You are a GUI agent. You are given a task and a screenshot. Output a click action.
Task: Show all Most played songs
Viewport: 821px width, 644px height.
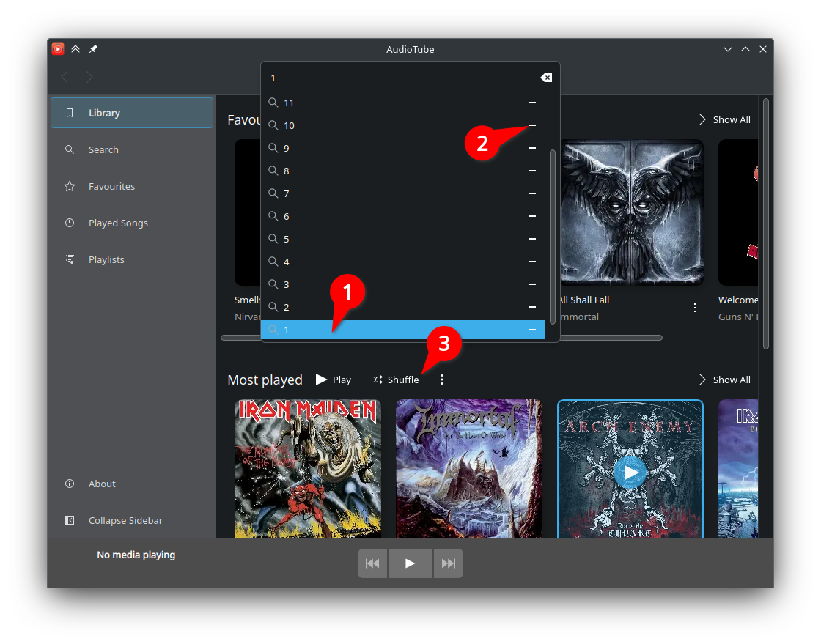pyautogui.click(x=724, y=380)
